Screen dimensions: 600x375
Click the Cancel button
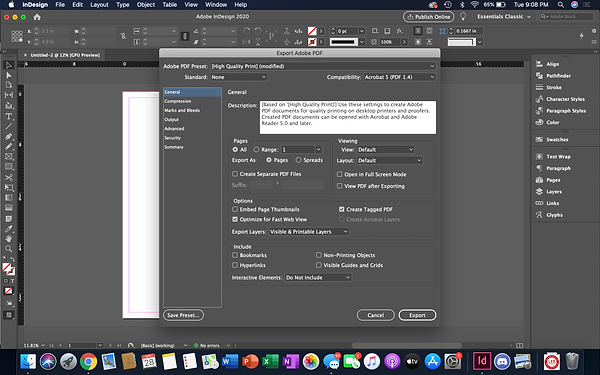(x=375, y=315)
